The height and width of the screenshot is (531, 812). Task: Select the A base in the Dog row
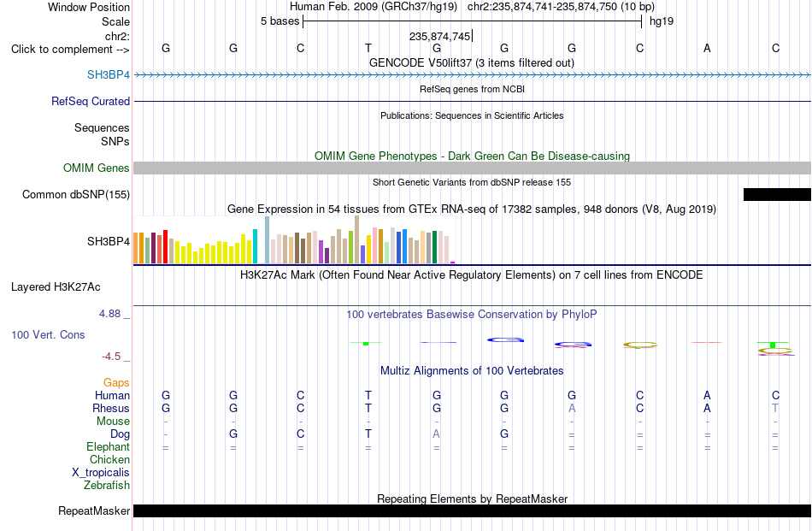(437, 434)
